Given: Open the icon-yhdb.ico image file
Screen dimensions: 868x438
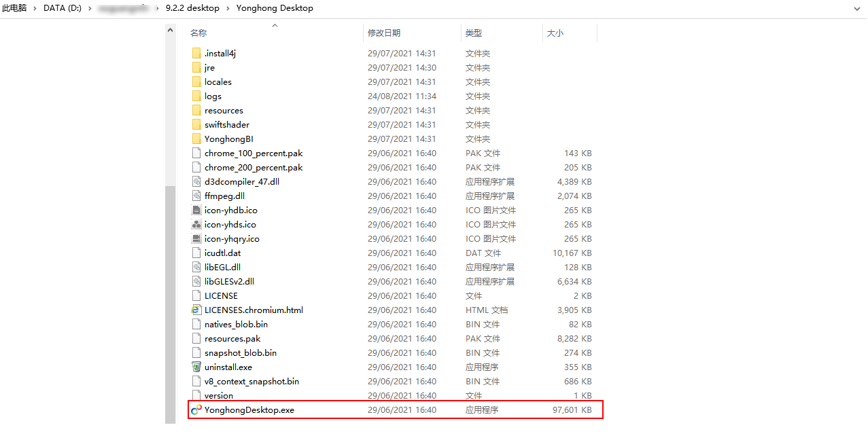Looking at the screenshot, I should (x=230, y=210).
